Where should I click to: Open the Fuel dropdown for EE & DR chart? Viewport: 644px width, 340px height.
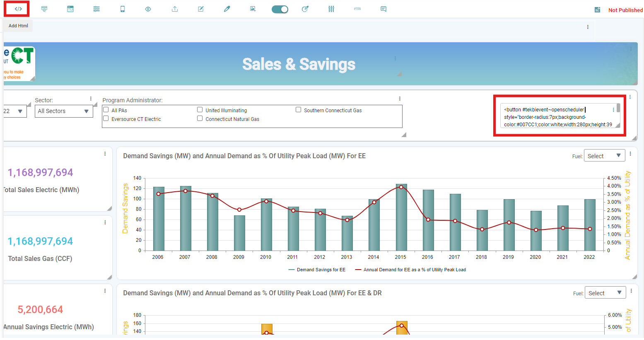pos(605,293)
